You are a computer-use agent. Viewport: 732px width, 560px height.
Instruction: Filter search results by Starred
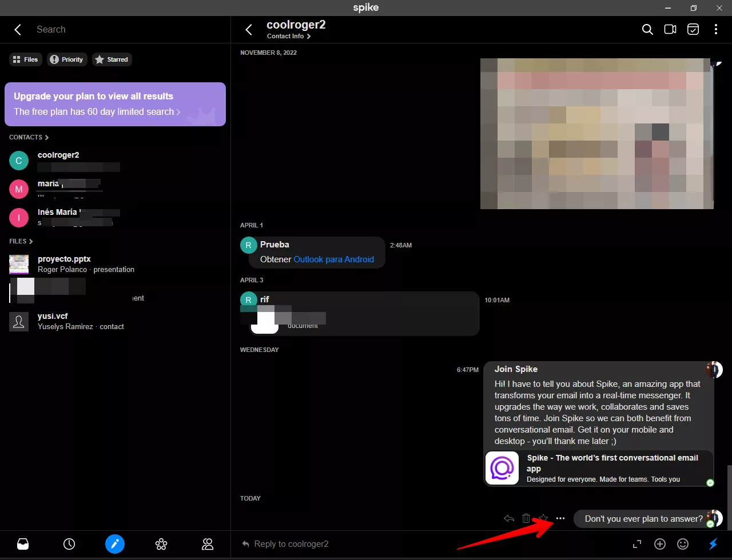[x=112, y=59]
